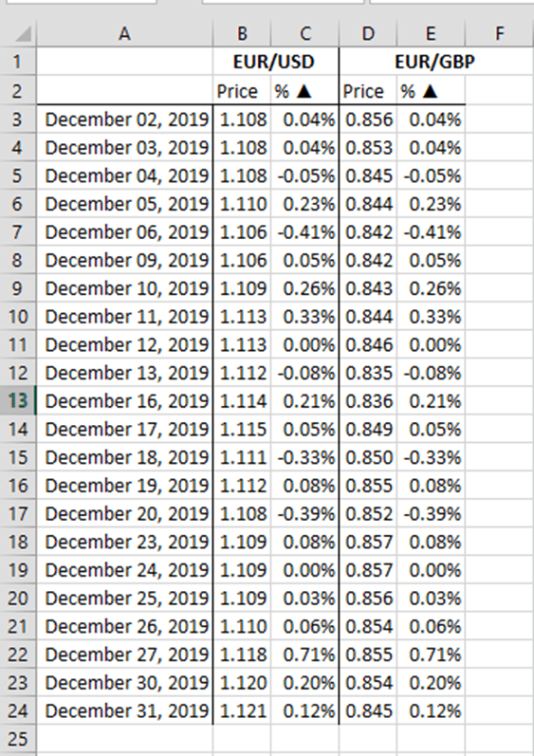Select column C header

(x=305, y=33)
